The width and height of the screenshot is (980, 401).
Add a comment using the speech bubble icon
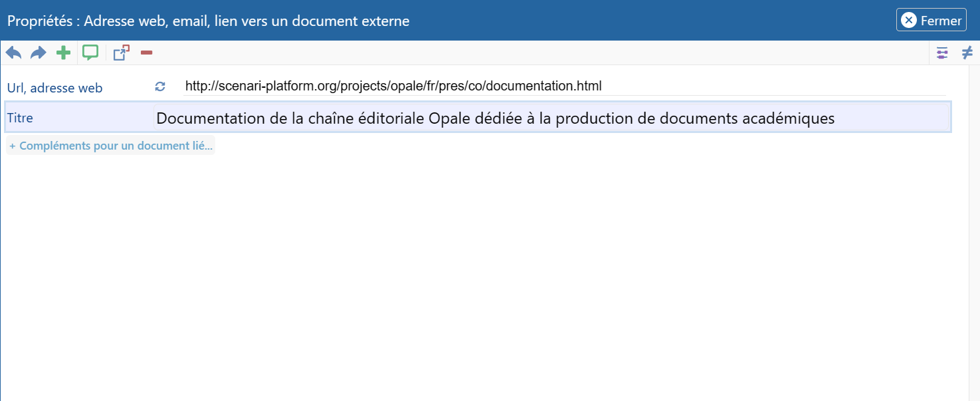tap(90, 53)
